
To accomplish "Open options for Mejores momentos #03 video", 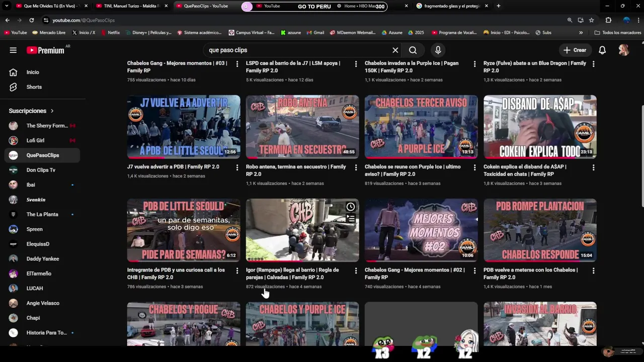I will pyautogui.click(x=237, y=64).
